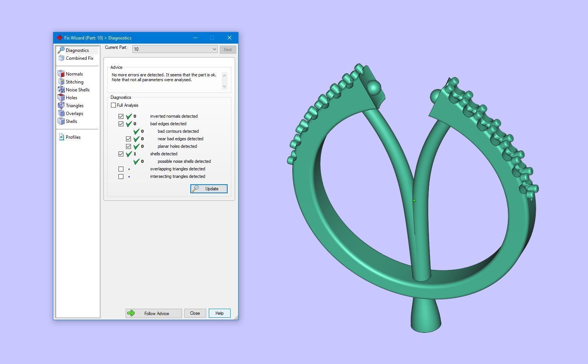588x364 pixels.
Task: Open the Shells page
Action: [x=71, y=121]
